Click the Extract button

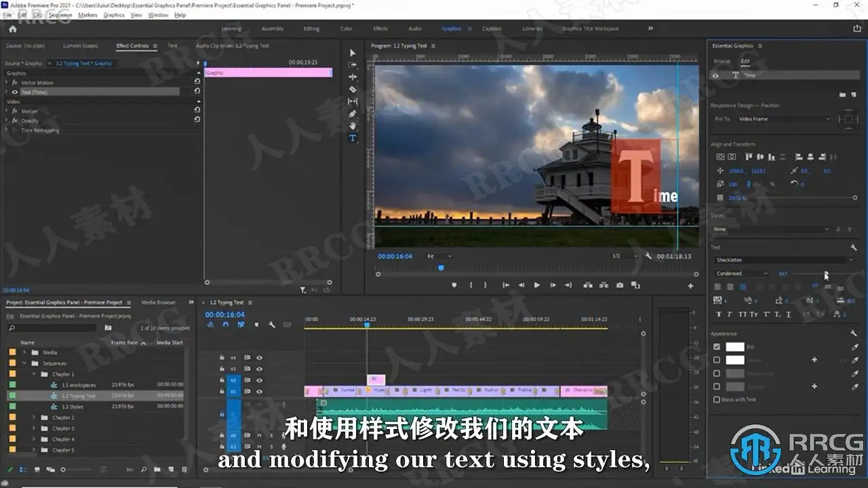(x=603, y=285)
